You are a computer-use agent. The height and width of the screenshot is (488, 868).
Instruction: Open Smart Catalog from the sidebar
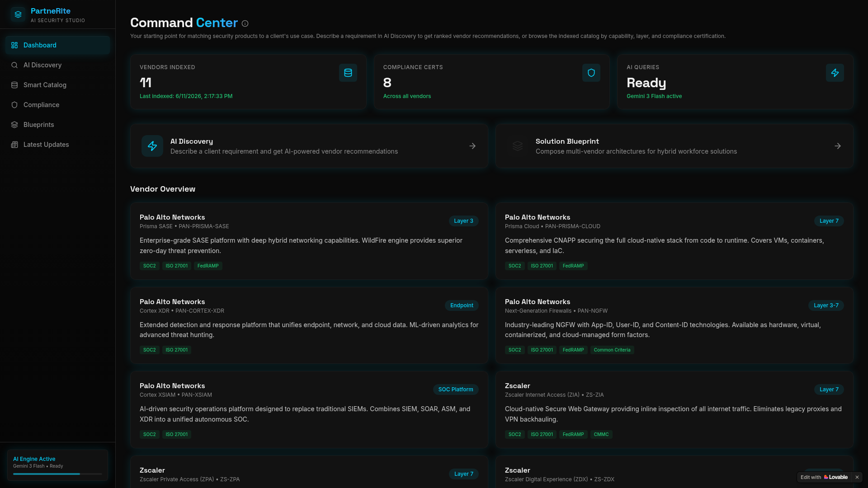[x=57, y=85]
